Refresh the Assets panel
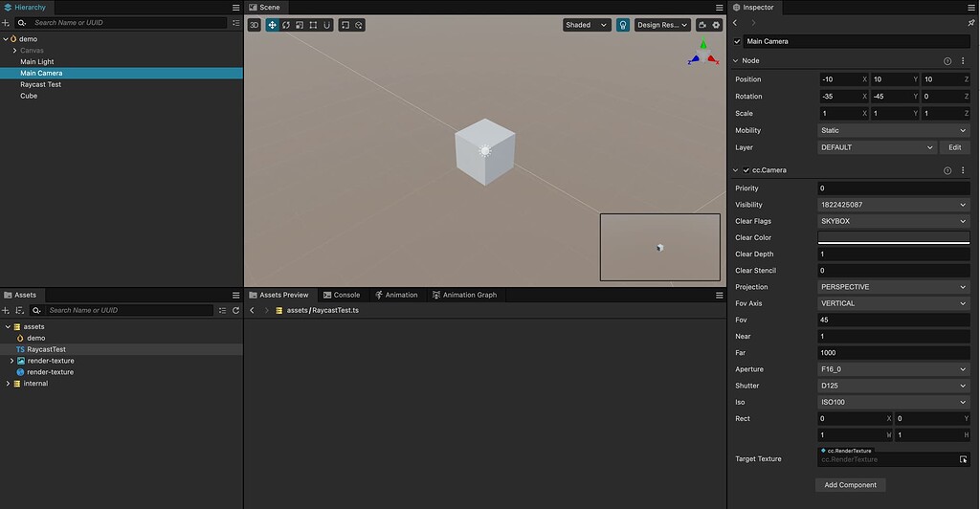This screenshot has width=980, height=509. 235,310
